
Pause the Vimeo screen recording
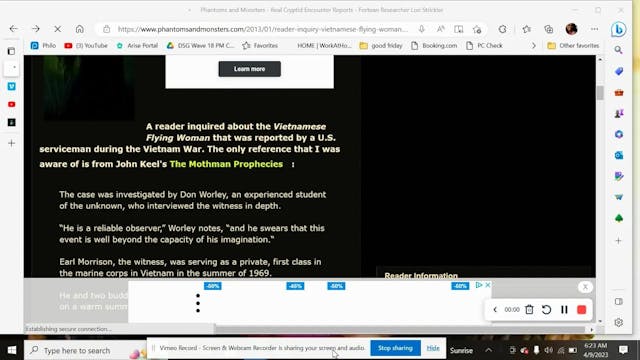tap(564, 310)
